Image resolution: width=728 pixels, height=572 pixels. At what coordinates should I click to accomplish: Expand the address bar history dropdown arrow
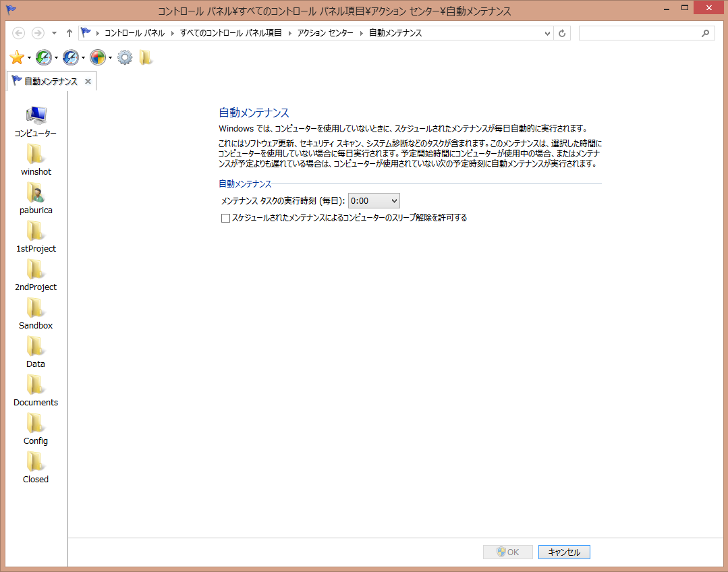(x=548, y=33)
